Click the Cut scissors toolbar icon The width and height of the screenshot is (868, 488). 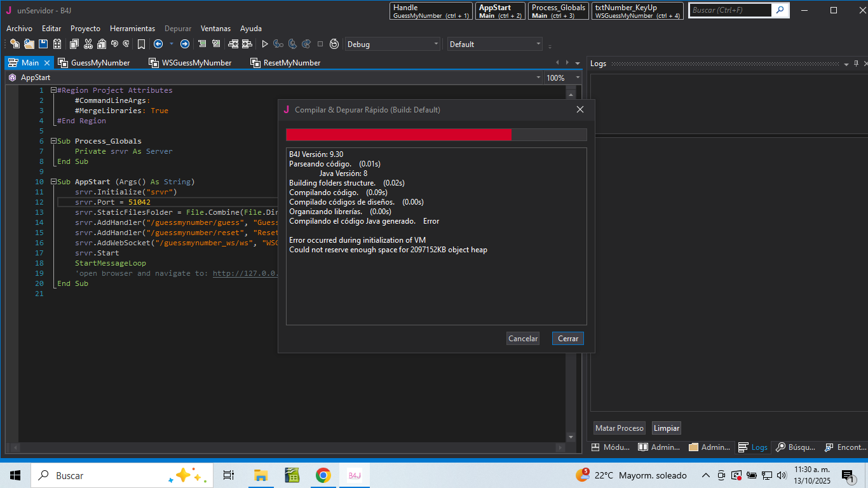(x=88, y=44)
